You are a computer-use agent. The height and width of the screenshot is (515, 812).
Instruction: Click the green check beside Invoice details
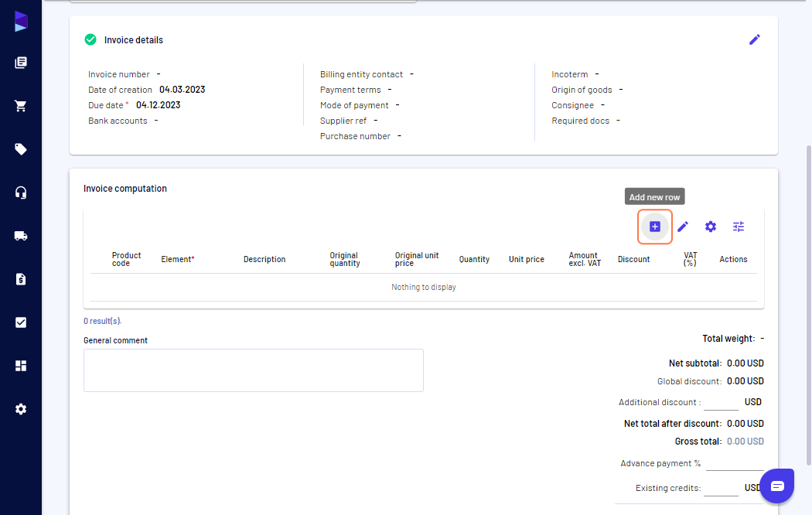pos(90,40)
